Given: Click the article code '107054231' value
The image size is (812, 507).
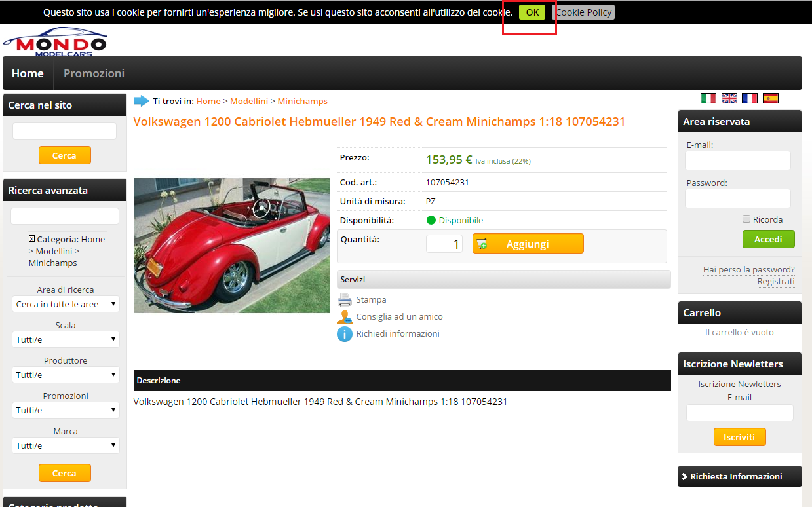Looking at the screenshot, I should click(x=448, y=183).
